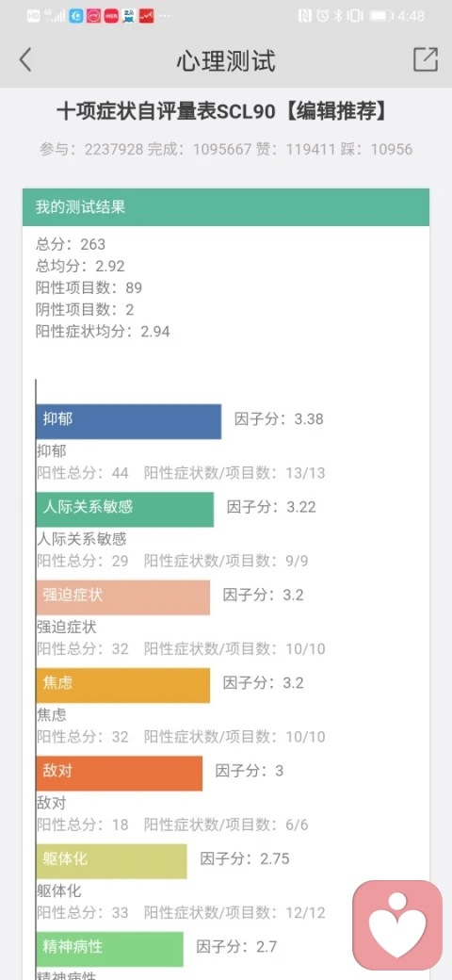Tap the pink heart floating app icon
452x980 pixels.
point(397,924)
